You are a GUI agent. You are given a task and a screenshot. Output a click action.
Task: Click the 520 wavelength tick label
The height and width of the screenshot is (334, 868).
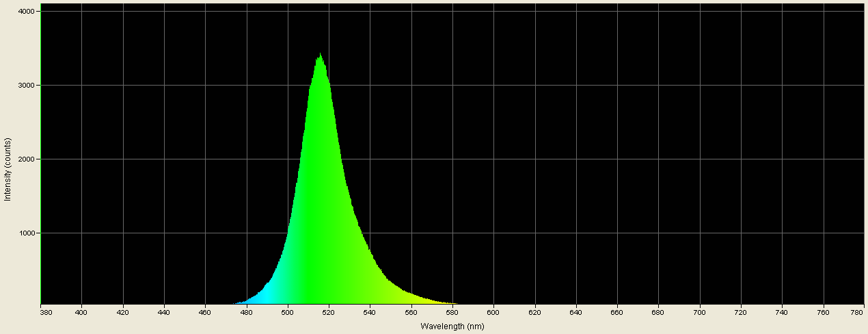329,312
